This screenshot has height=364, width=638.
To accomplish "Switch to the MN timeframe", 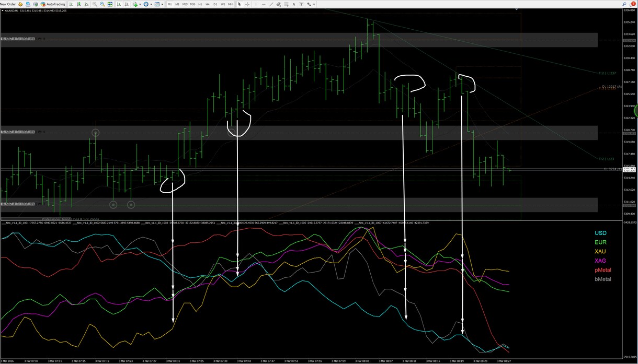I will tap(231, 4).
